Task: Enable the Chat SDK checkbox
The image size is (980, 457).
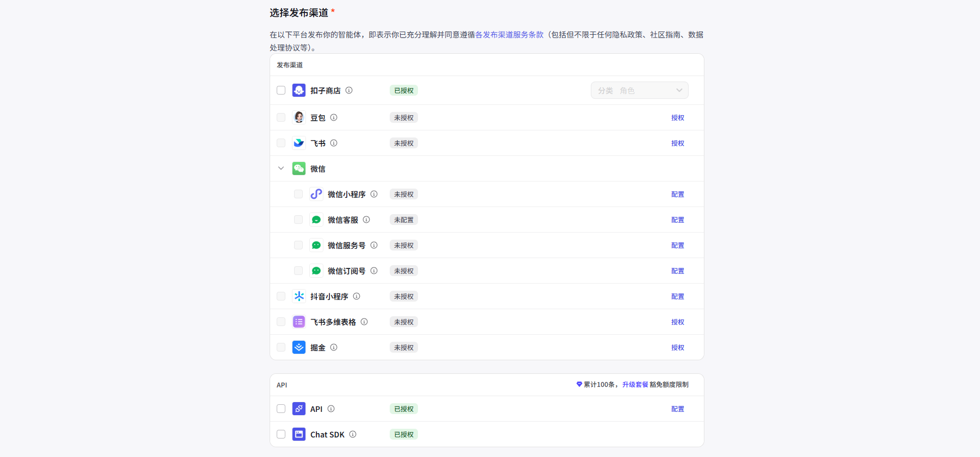Action: coord(281,434)
